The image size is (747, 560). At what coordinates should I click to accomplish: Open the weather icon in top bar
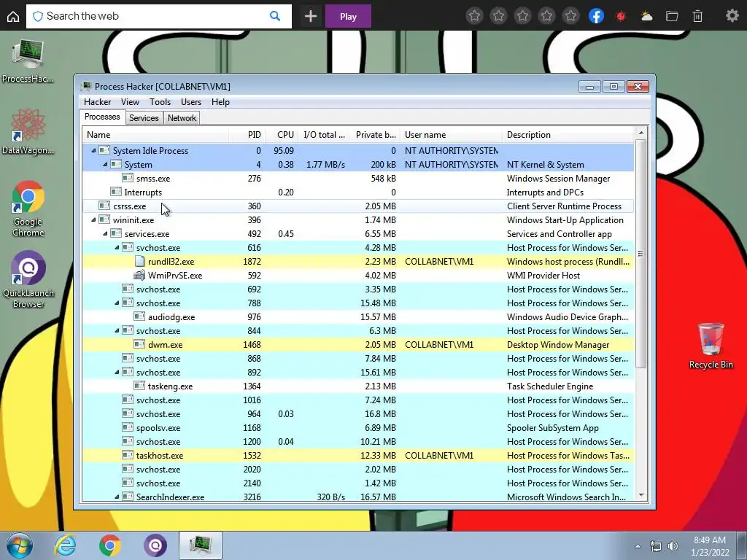pyautogui.click(x=646, y=16)
